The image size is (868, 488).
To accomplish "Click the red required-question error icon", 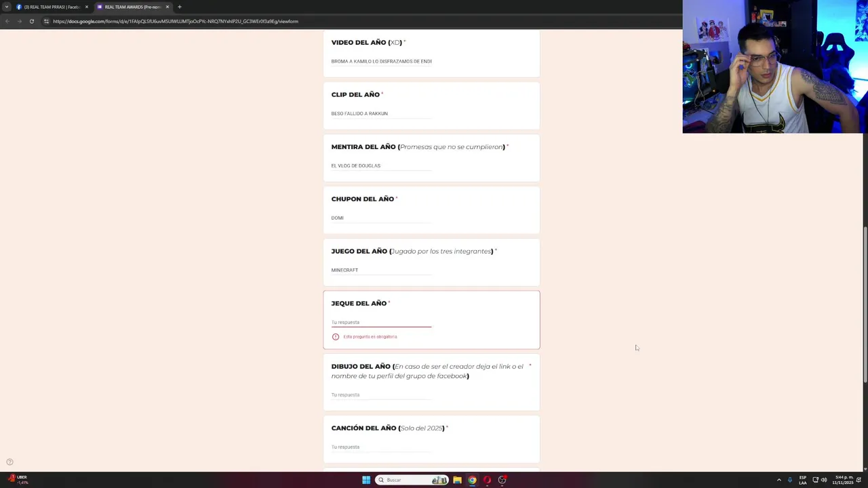I will (335, 337).
